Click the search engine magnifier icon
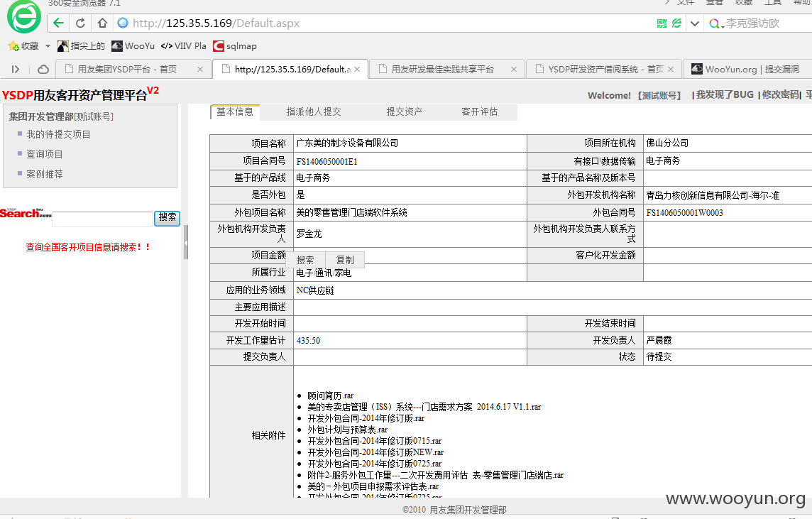The width and height of the screenshot is (812, 519). click(x=714, y=23)
